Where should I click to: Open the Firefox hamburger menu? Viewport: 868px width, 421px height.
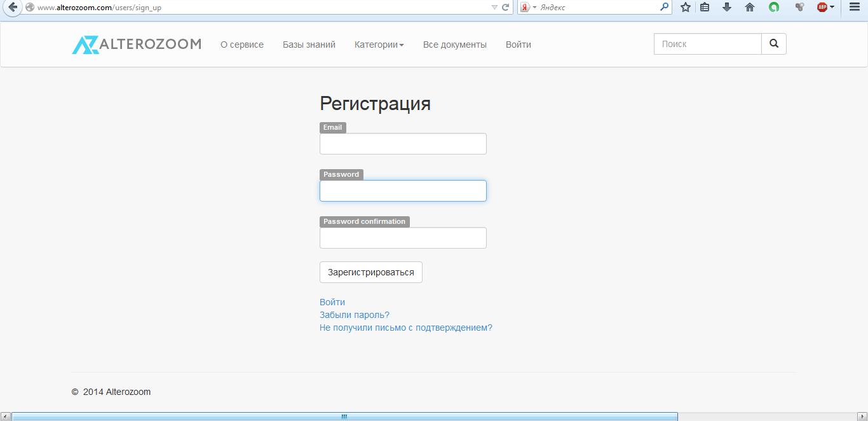[855, 8]
